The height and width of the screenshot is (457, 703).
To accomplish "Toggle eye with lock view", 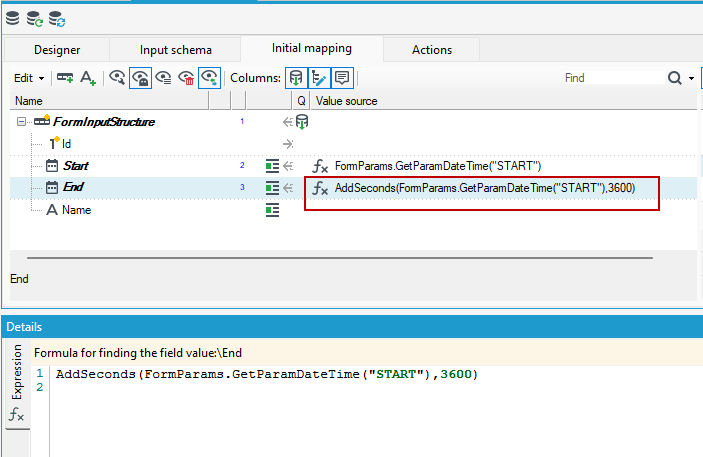I will point(140,78).
